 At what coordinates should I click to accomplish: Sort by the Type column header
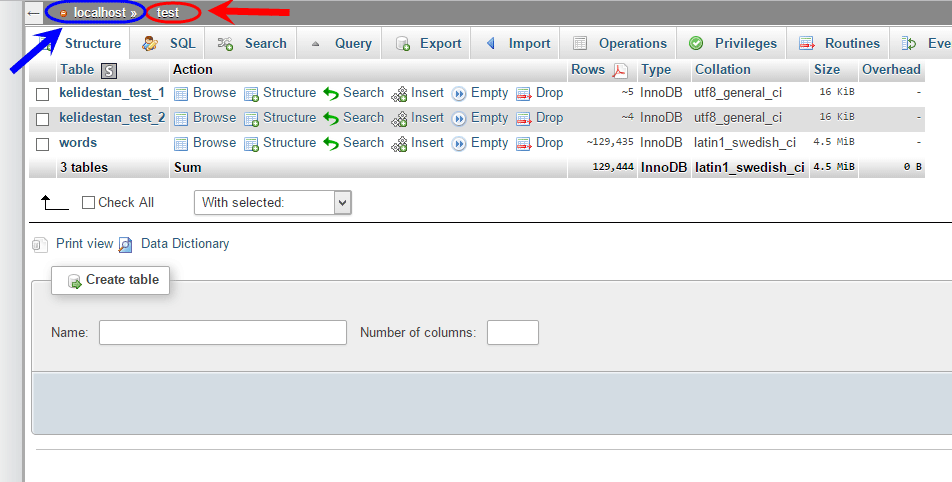656,69
